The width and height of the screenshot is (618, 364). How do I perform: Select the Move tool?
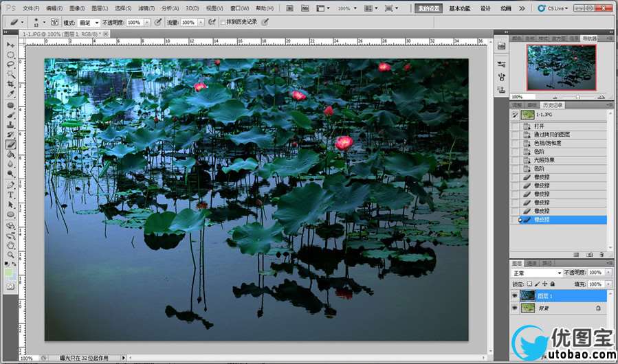[x=10, y=45]
